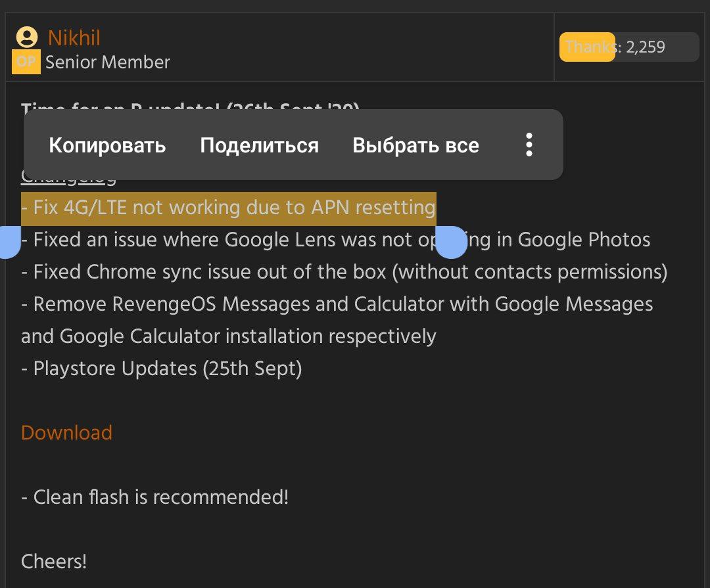
Task: Click 'Clean flash is recommended!' text
Action: pos(154,497)
